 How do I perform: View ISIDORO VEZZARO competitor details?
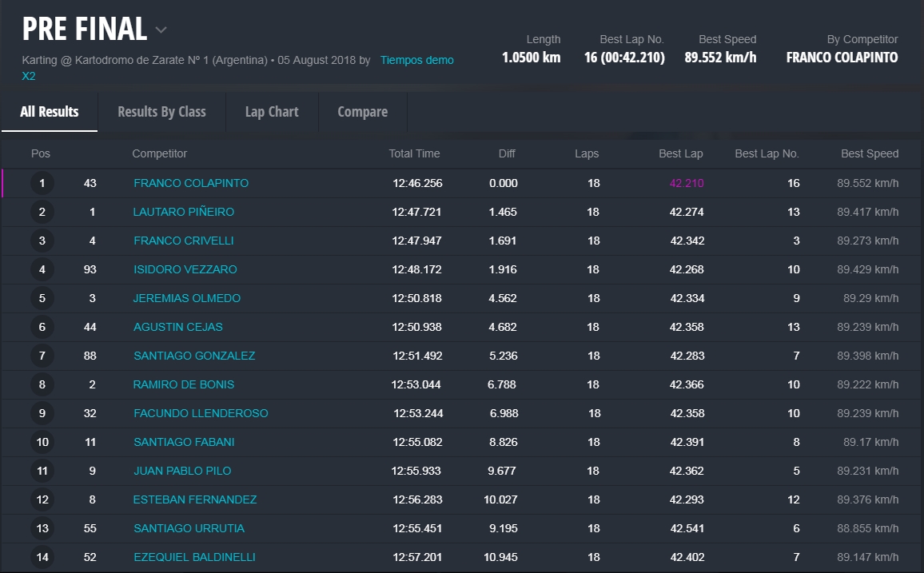pos(185,269)
